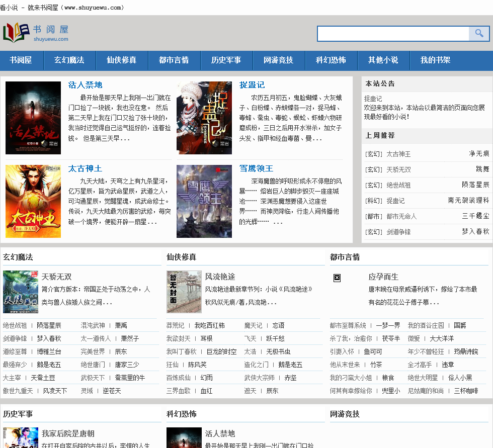The image size is (493, 448).
Task: Click the 风流艳途 cover placeholder image
Action: 184,292
